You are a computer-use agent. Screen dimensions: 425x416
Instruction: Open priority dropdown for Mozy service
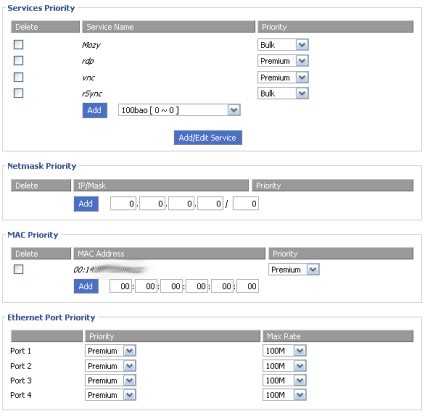283,45
